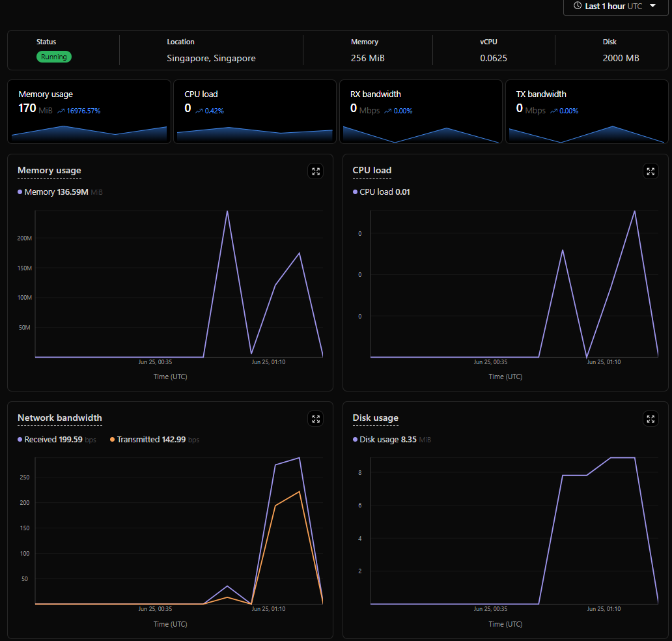
Task: Open the RX bandwidth summary card
Action: point(421,111)
